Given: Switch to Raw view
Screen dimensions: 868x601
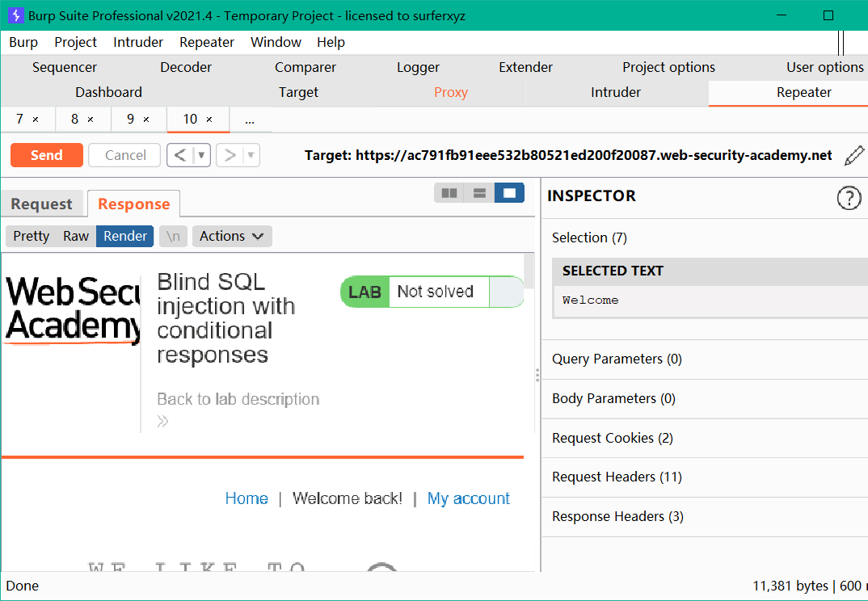Looking at the screenshot, I should coord(76,237).
